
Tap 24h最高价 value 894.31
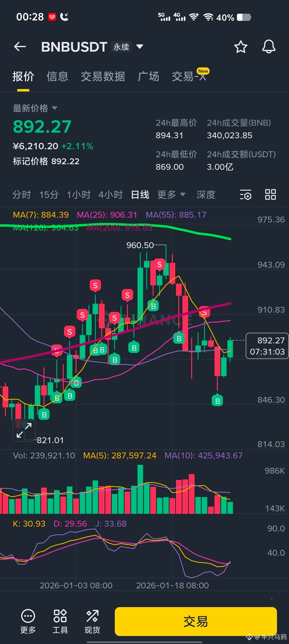[169, 136]
